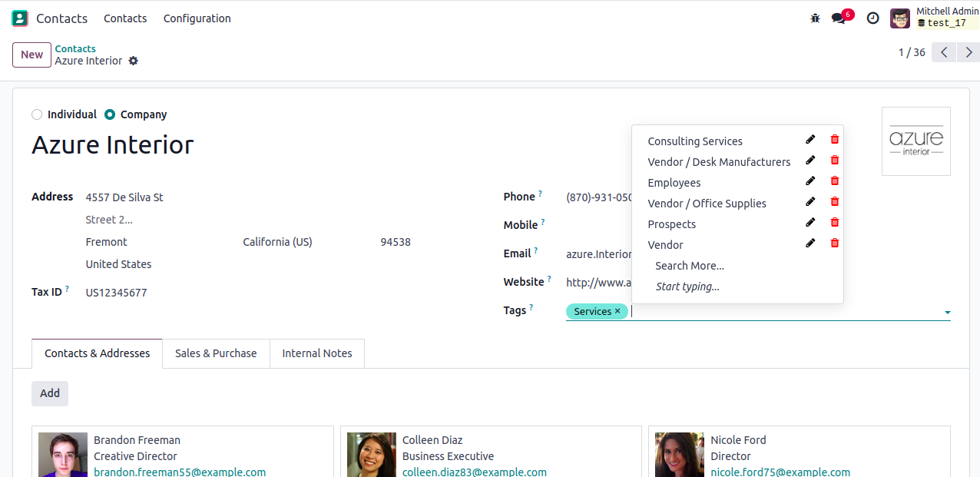This screenshot has width=980, height=477.
Task: Edit the Employees tag
Action: [x=810, y=181]
